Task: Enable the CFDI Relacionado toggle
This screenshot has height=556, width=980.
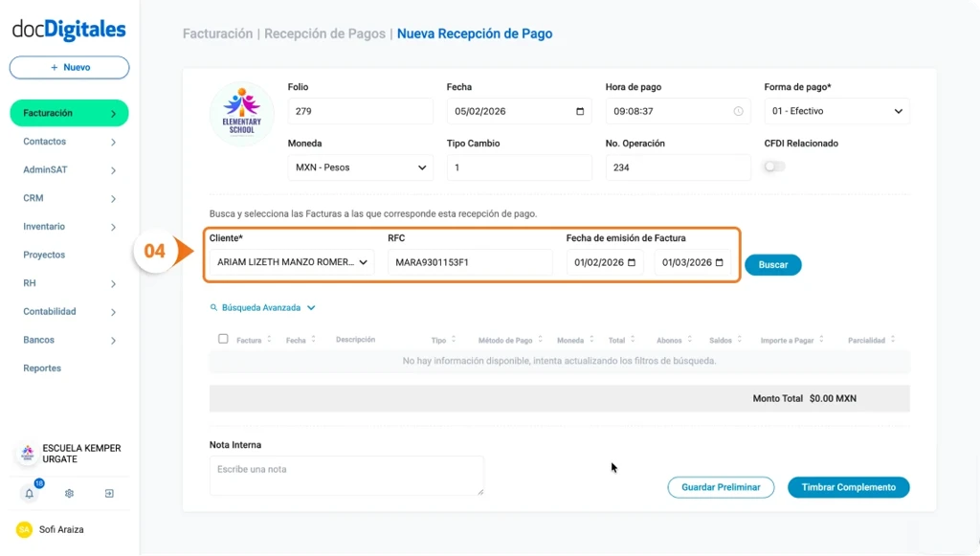Action: coord(773,166)
